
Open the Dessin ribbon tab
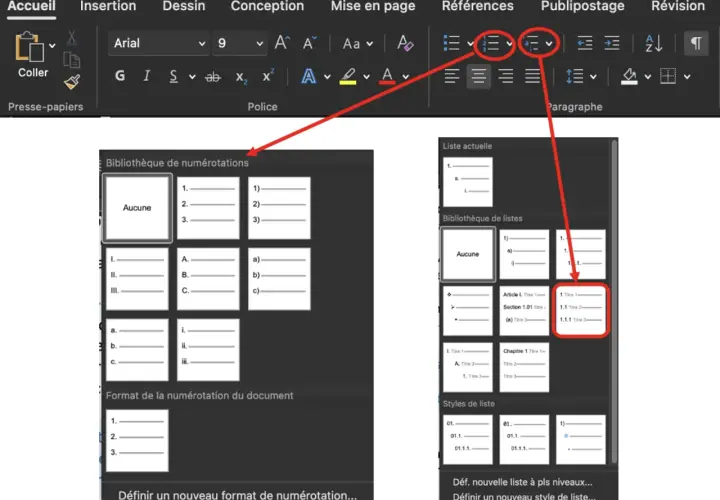pyautogui.click(x=184, y=6)
